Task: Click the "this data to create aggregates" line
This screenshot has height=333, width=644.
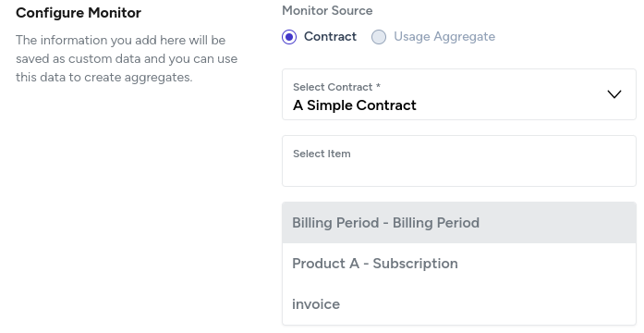Action: point(103,78)
